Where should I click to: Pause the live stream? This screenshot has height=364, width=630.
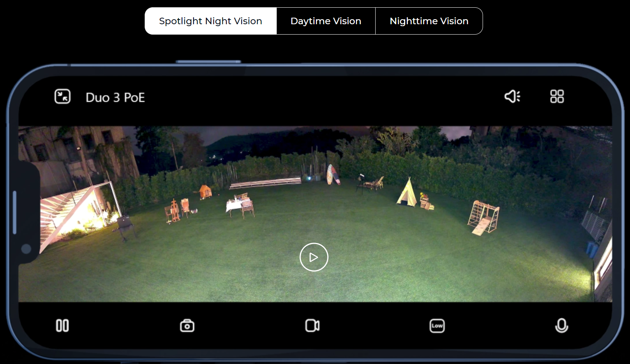(62, 326)
